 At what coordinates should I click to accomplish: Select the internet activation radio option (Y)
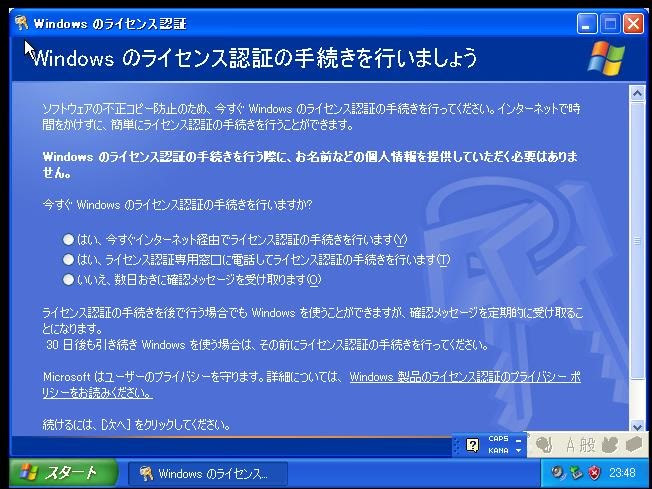[68, 240]
